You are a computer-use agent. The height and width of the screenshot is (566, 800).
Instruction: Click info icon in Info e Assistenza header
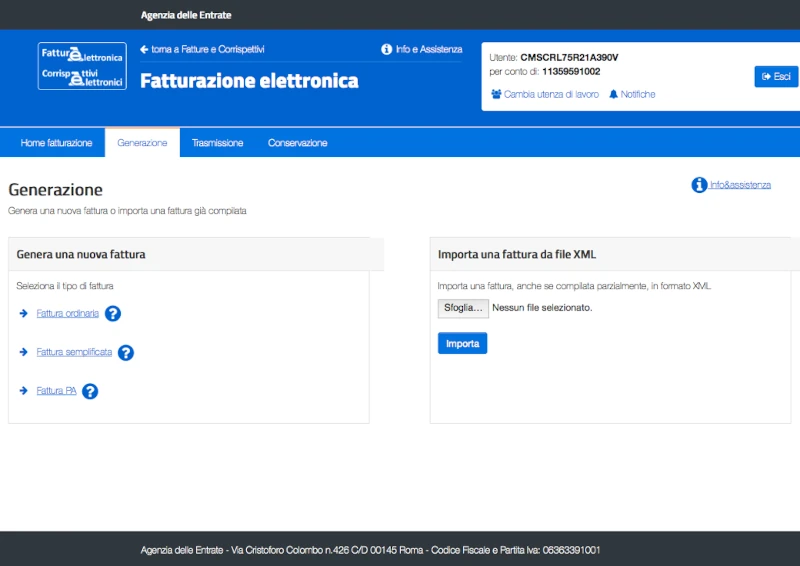(387, 49)
